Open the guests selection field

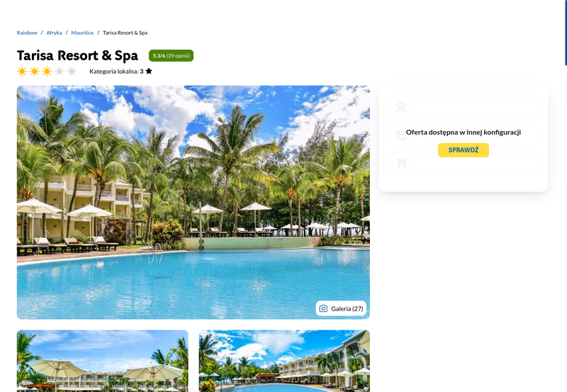click(x=464, y=106)
